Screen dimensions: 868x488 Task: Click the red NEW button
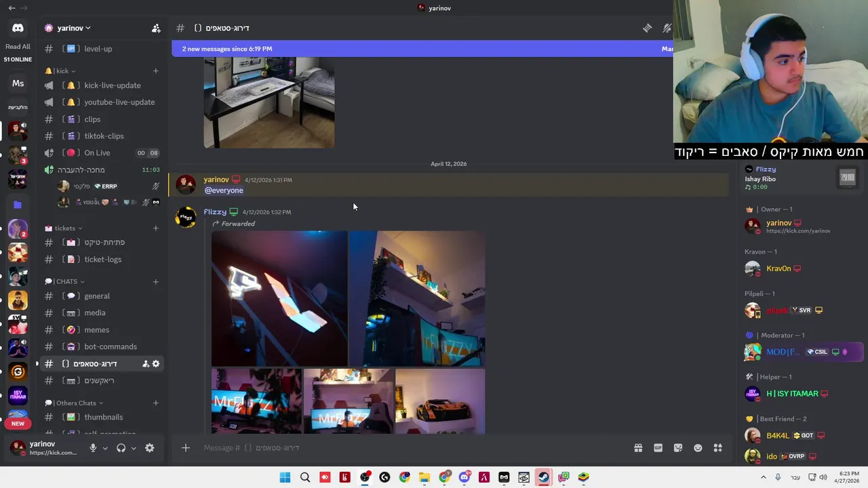coord(18,424)
